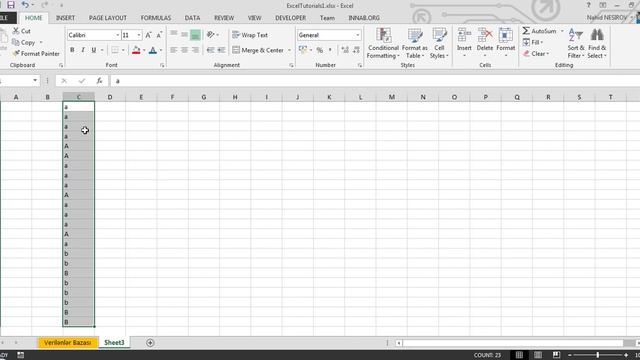The image size is (640, 360).
Task: Toggle Wrap Text
Action: pos(250,35)
